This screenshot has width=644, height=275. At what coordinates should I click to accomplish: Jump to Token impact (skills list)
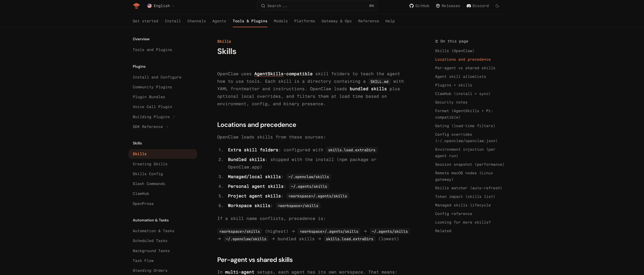tap(465, 197)
